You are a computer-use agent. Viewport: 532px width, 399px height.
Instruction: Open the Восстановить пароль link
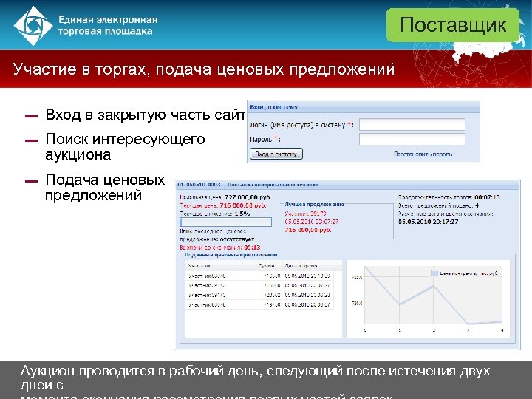click(x=423, y=154)
